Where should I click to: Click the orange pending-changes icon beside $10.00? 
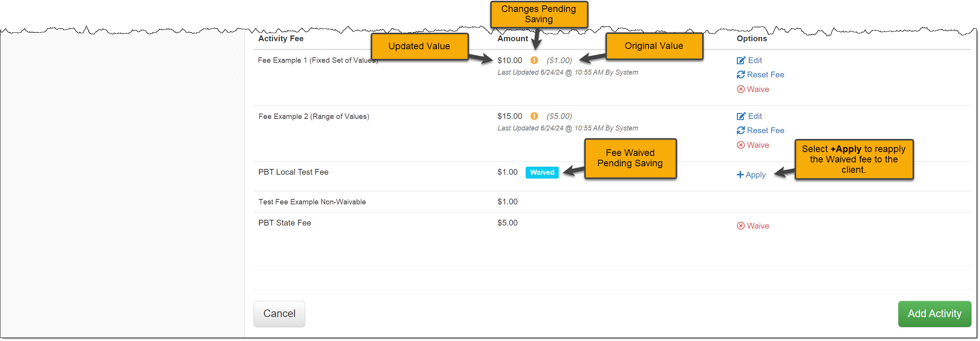tap(534, 60)
